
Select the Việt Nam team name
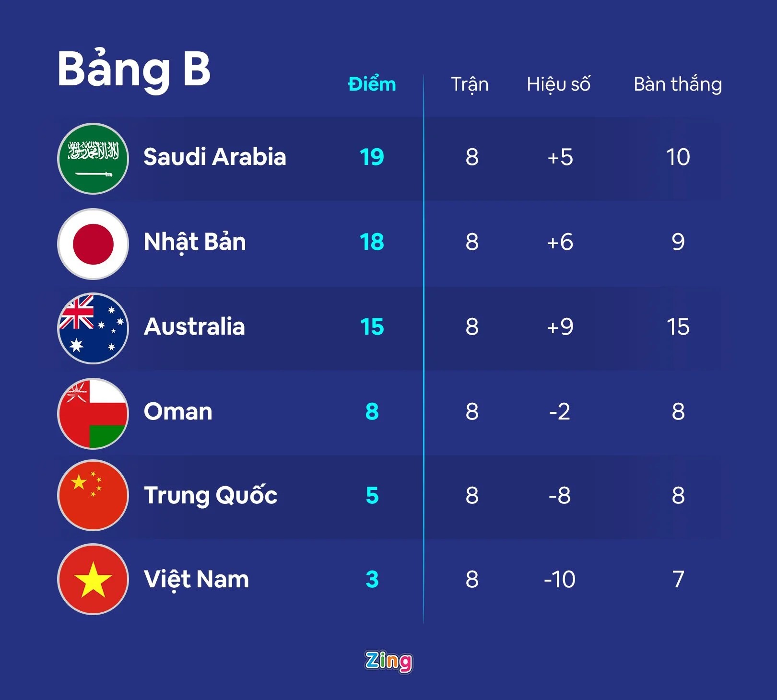tap(196, 579)
